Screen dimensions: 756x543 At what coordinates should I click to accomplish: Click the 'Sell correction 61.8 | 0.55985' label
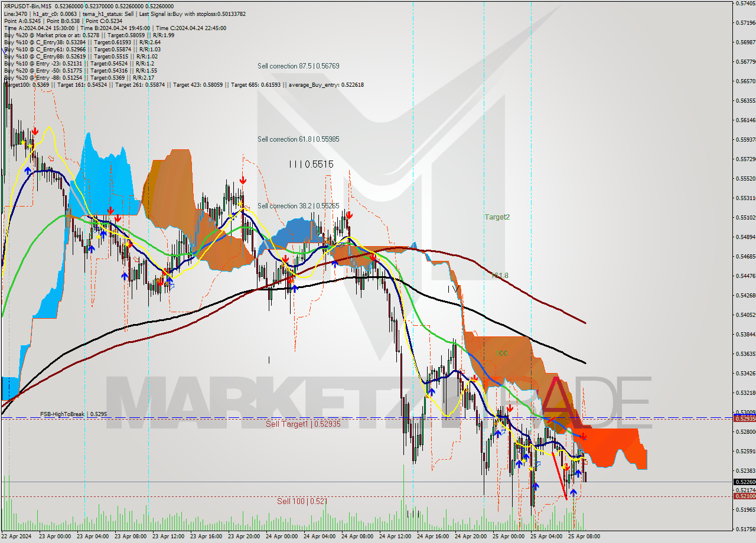point(298,139)
